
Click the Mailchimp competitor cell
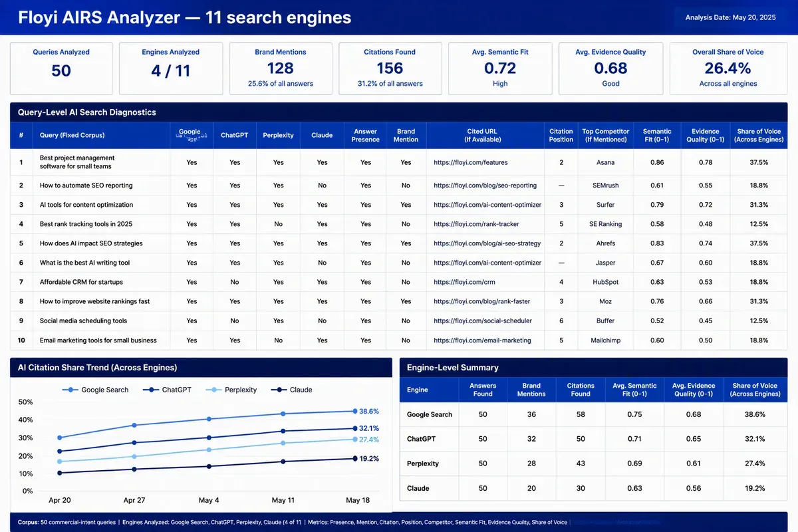coord(605,340)
